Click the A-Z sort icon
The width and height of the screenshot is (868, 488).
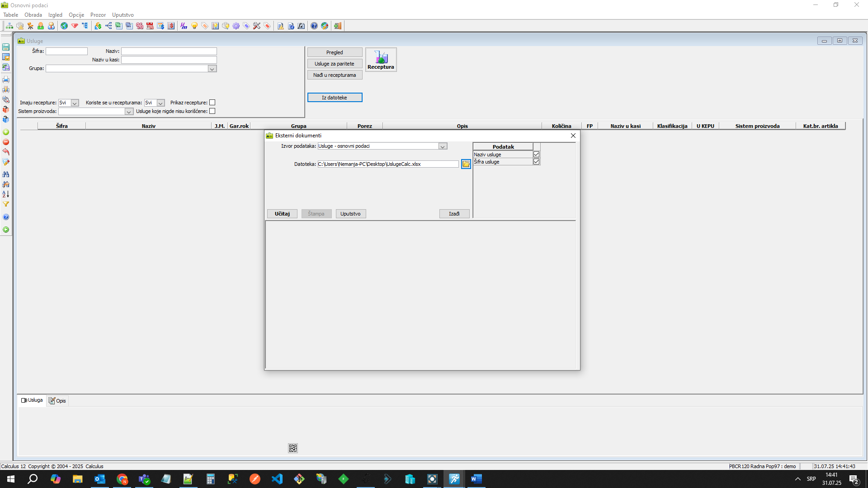tap(6, 194)
